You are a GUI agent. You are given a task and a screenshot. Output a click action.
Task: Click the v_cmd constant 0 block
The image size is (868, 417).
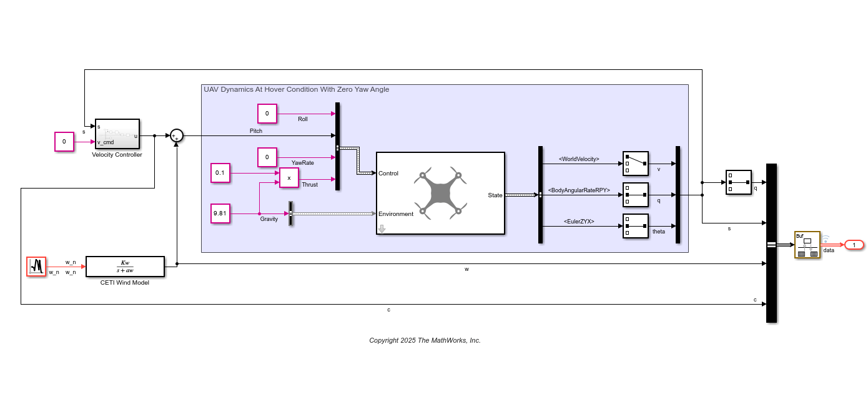tap(64, 142)
